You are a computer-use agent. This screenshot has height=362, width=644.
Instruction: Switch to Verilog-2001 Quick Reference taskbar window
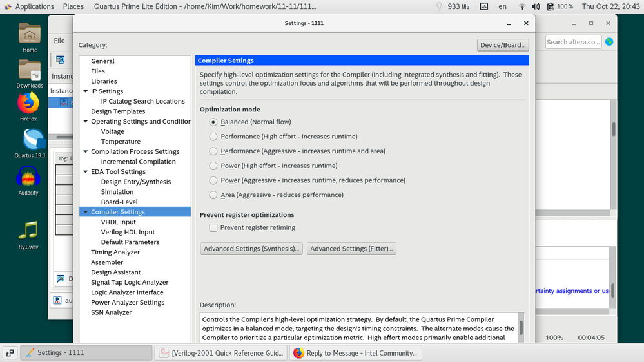pos(222,353)
